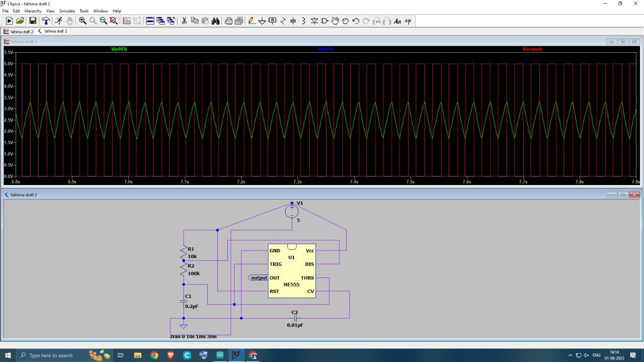This screenshot has height=362, width=644.
Task: Zoom in using the plus magnifier
Action: click(83, 21)
